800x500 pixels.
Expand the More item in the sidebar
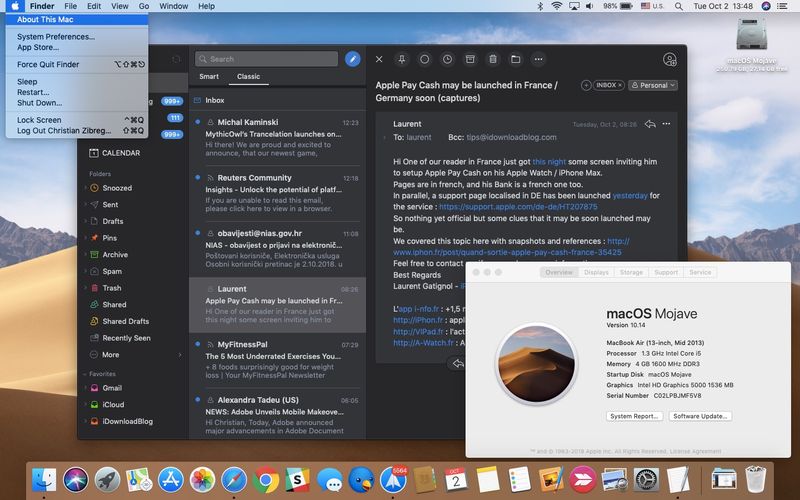111,355
